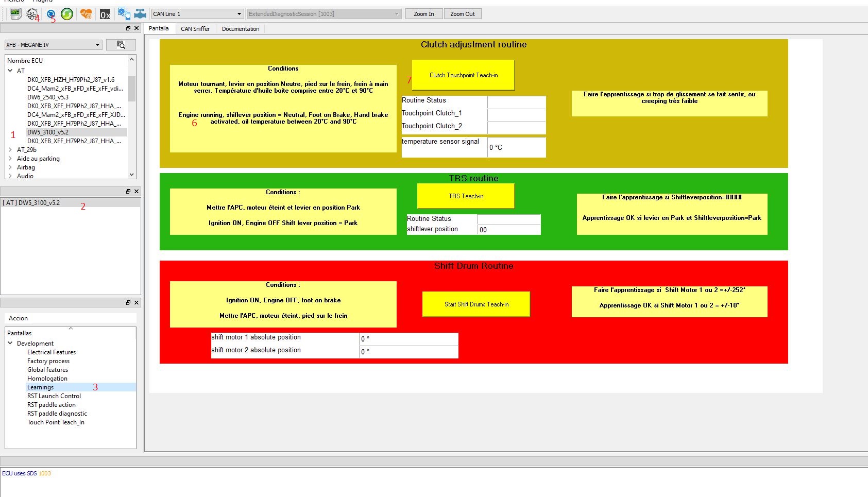
Task: Click temperature sensor signal value field
Action: tap(517, 147)
